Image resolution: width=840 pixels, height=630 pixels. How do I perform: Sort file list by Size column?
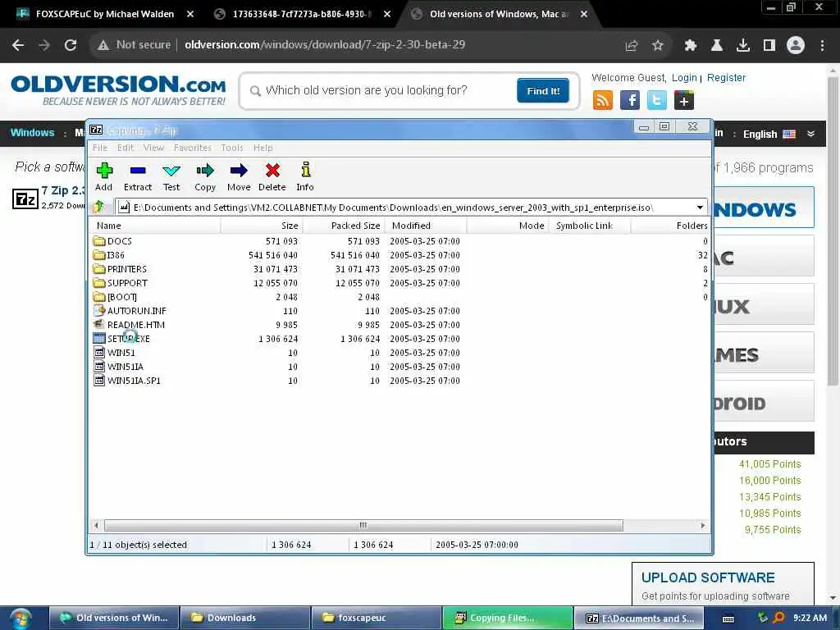(x=262, y=226)
